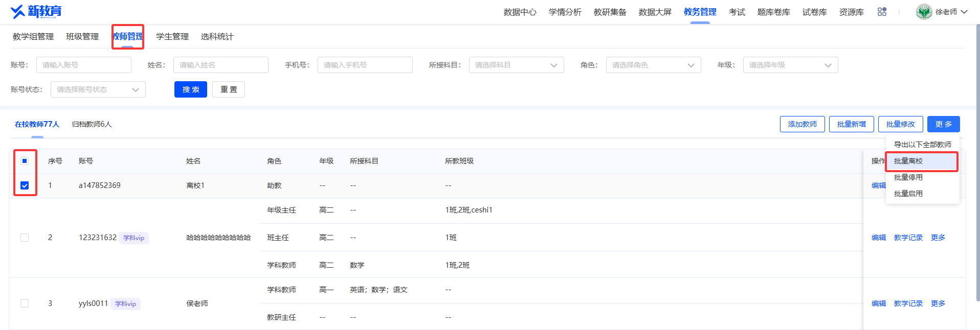Screen dimensions: 980x330
Task: Open 教学记录 link for 侯老师
Action: 908,303
